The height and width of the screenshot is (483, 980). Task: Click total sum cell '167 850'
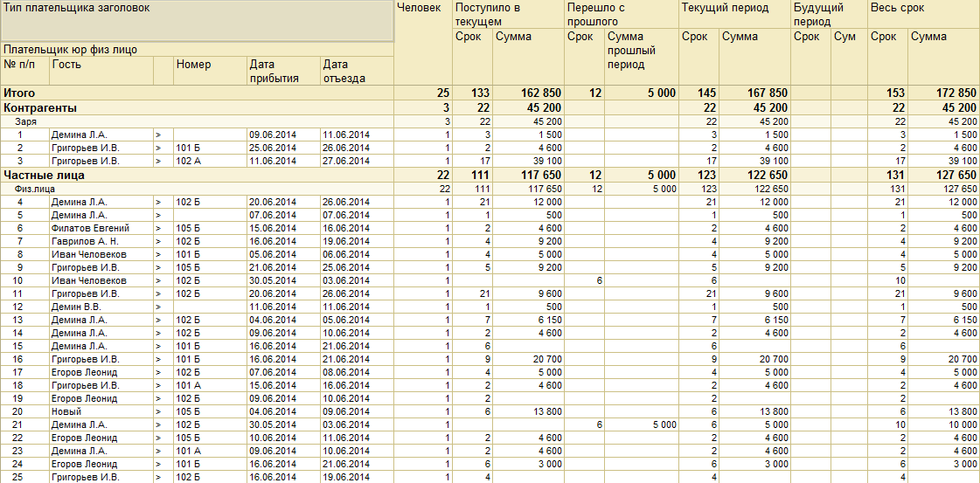coord(755,93)
